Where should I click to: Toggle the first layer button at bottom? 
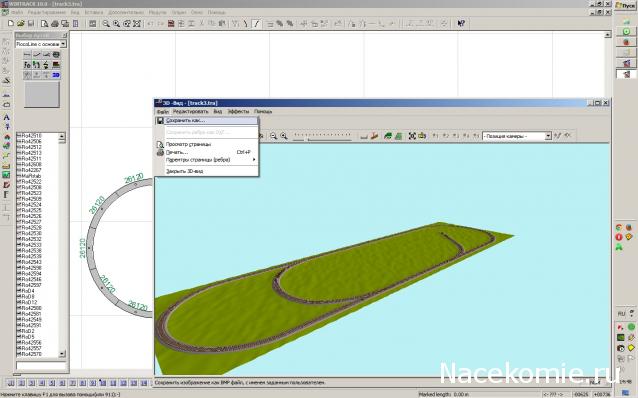pyautogui.click(x=11, y=383)
